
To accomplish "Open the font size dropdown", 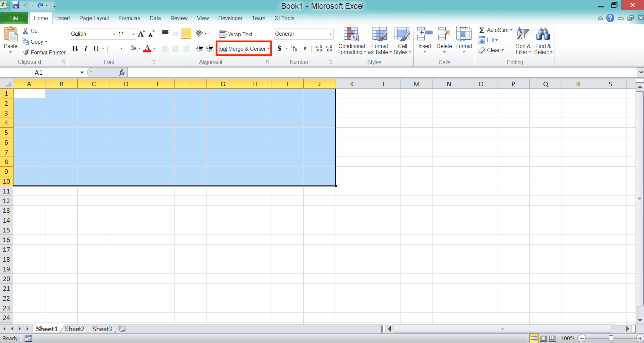I will click(133, 34).
